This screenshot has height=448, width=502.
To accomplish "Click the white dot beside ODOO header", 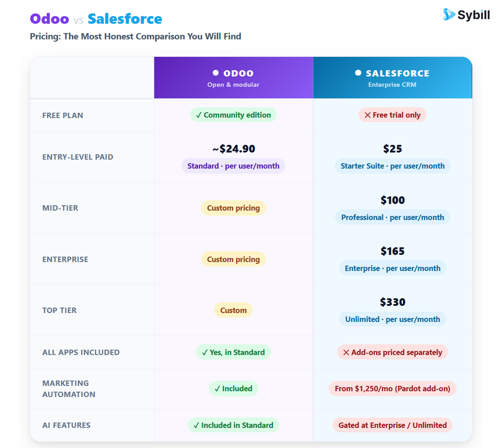I will click(x=215, y=73).
